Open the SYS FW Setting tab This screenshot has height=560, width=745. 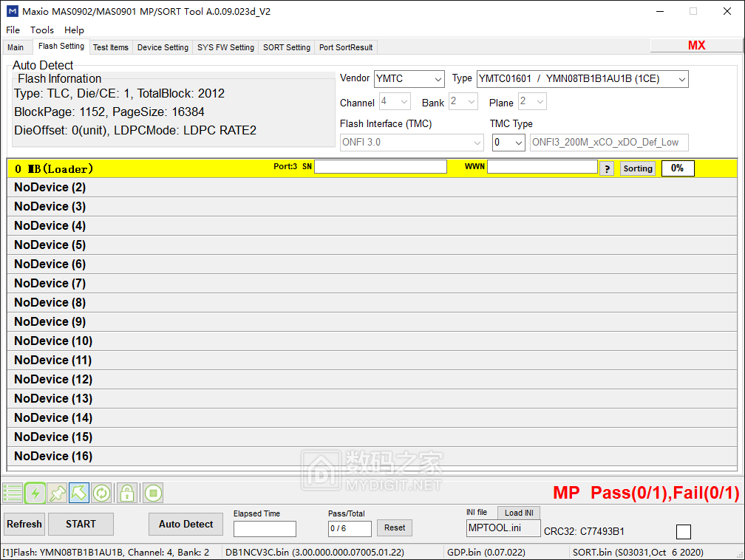(x=225, y=47)
